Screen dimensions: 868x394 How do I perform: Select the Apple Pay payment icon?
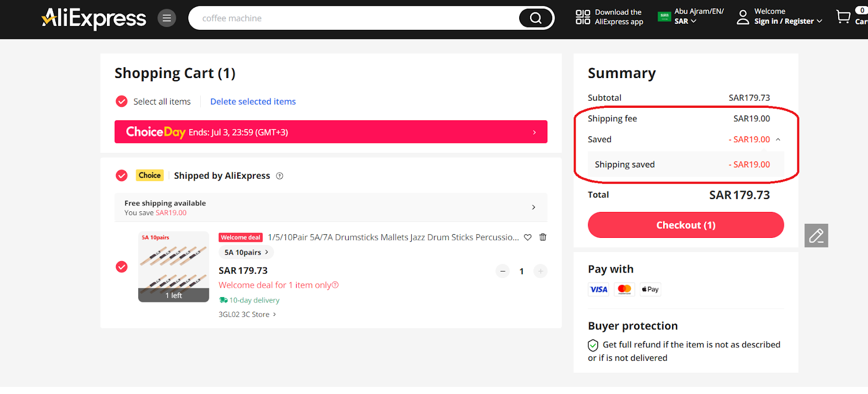tap(650, 289)
